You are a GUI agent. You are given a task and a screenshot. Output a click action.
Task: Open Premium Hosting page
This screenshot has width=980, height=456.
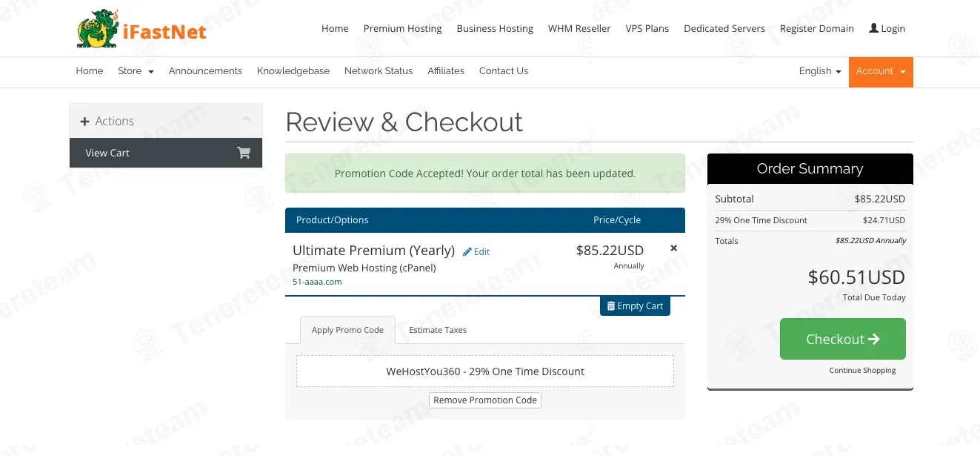402,29
